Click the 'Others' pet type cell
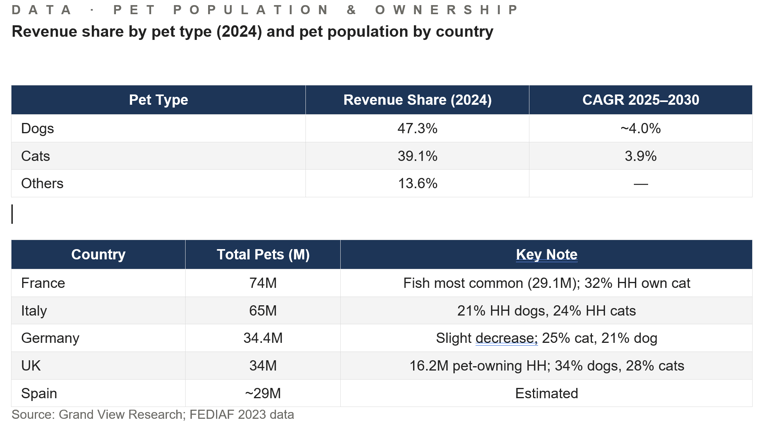768x431 pixels. (x=42, y=183)
